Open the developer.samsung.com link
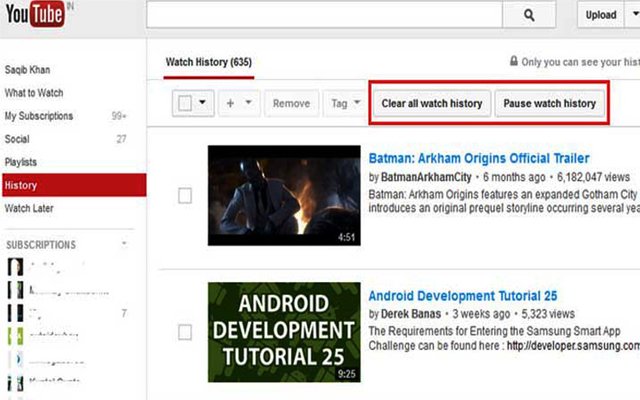The image size is (640, 400). pyautogui.click(x=573, y=346)
